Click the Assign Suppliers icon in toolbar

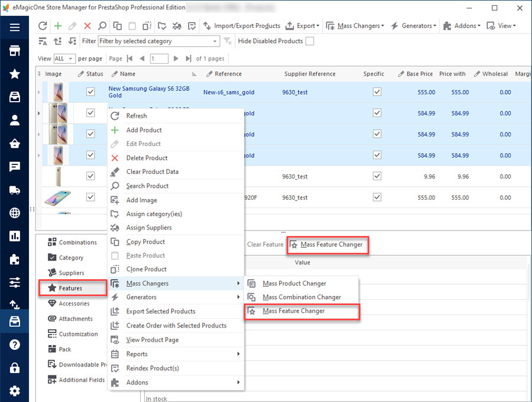coord(177,26)
